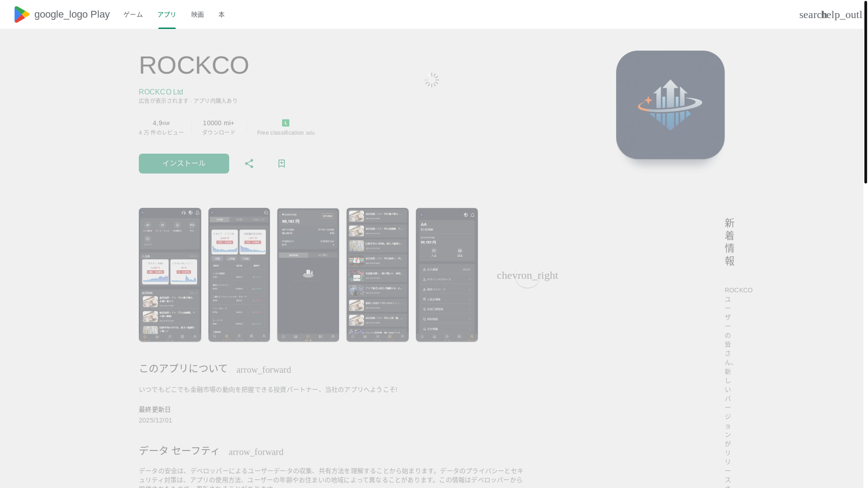Click the ROCKCO app icon image

(x=670, y=105)
